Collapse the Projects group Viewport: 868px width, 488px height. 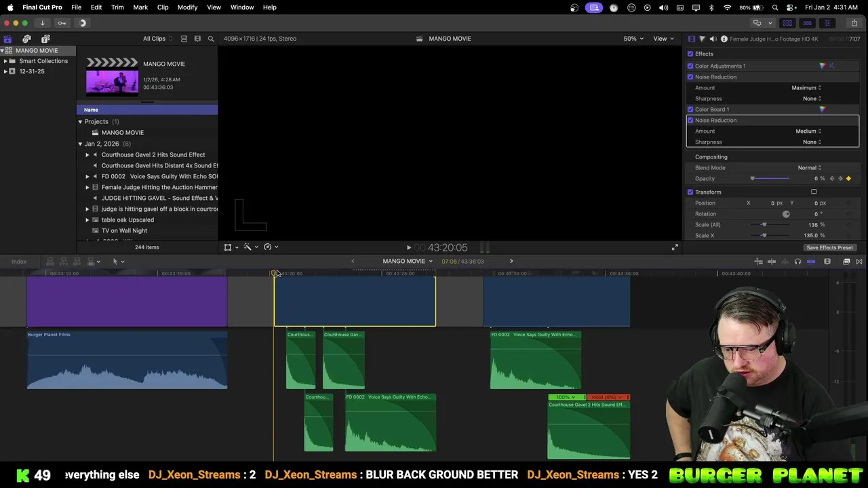click(80, 122)
